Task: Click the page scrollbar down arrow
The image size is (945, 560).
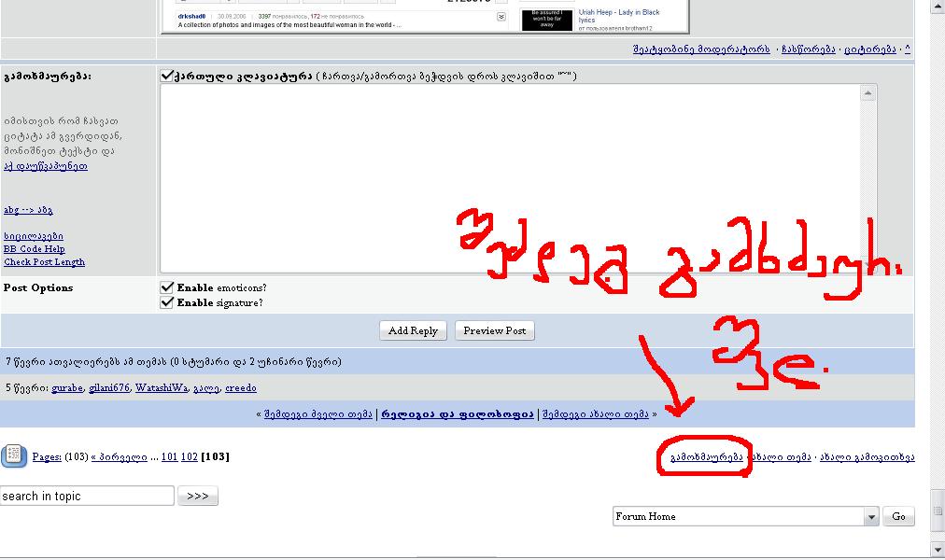Action: pyautogui.click(x=938, y=549)
